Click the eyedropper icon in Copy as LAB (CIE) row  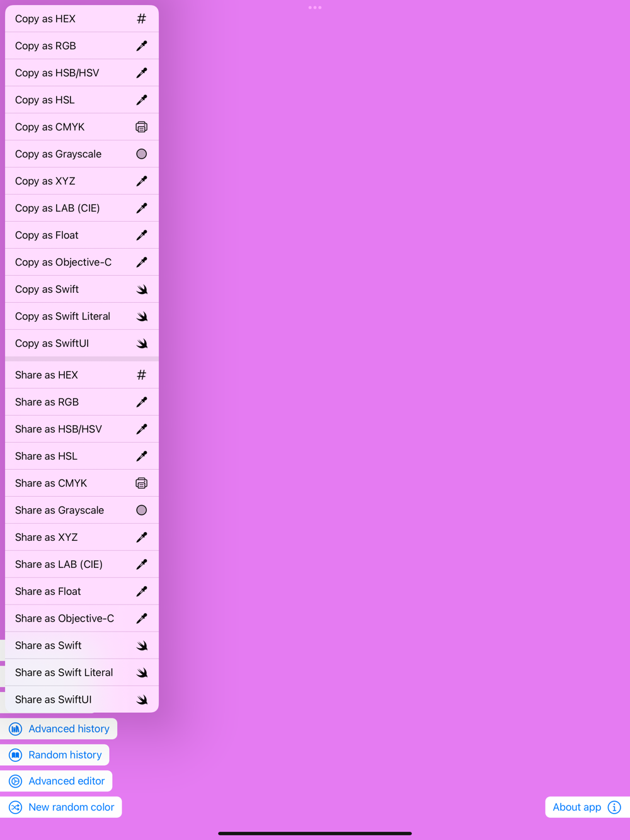(x=142, y=208)
